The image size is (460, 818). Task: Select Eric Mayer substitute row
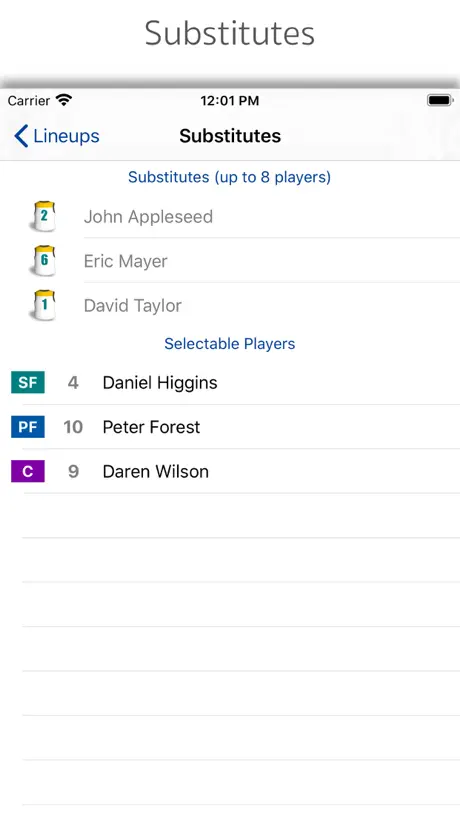230,260
